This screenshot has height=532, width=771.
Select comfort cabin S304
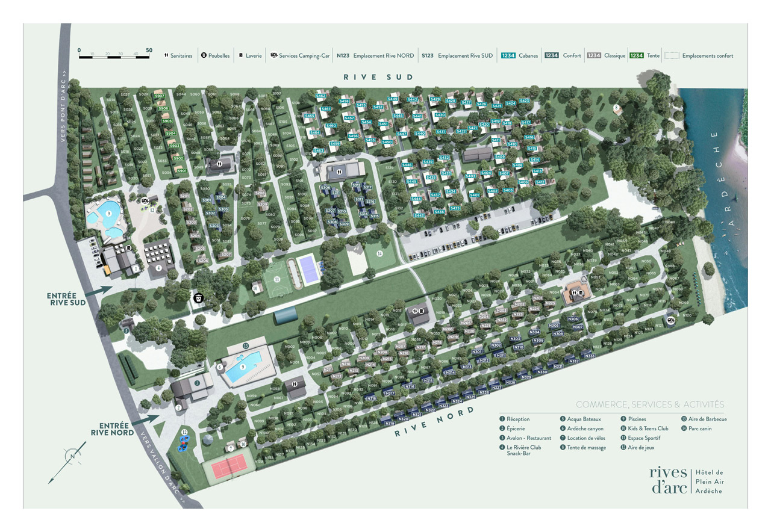tap(220, 197)
